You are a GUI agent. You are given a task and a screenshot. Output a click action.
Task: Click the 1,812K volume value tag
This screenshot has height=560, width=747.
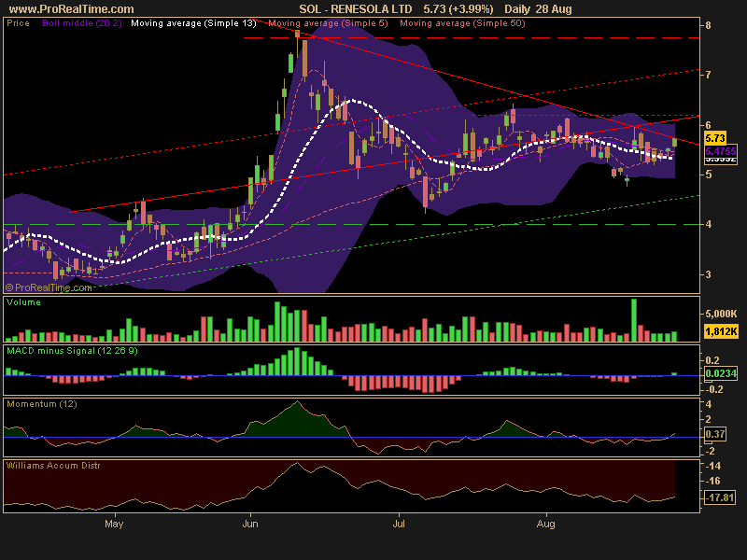[721, 331]
